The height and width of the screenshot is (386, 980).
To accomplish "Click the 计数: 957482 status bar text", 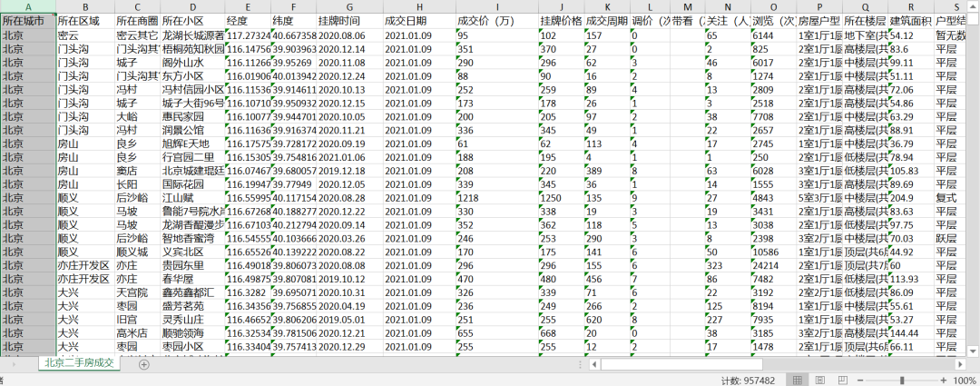I will [x=748, y=381].
